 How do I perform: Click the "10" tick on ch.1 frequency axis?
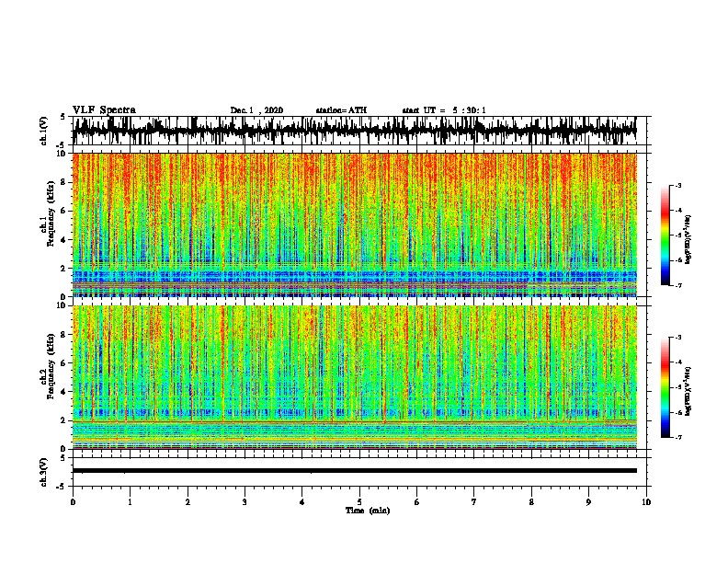(62, 154)
